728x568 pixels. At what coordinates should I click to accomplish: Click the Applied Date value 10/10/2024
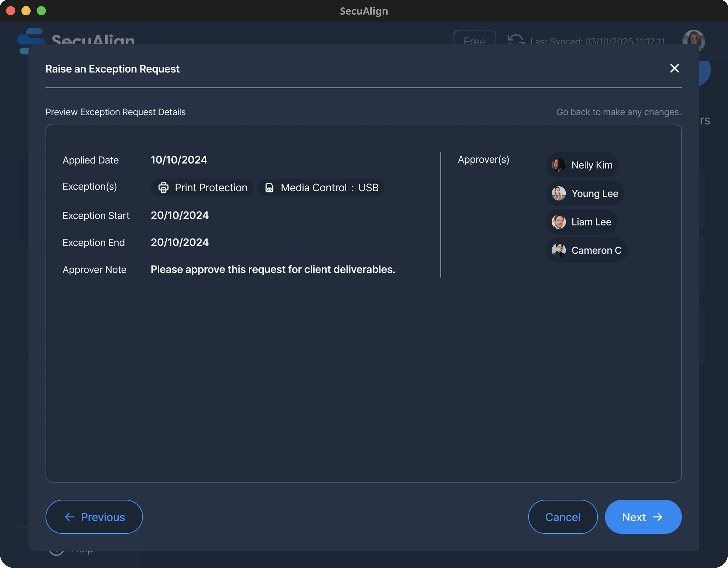179,160
